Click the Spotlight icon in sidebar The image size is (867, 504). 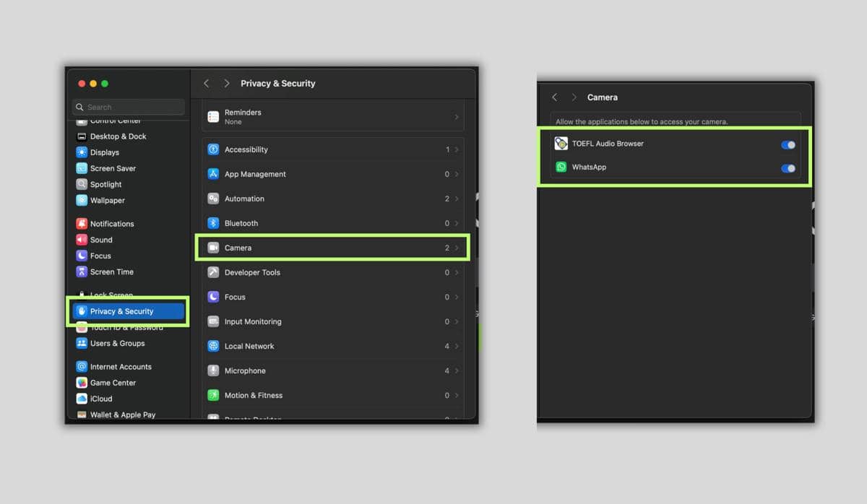[x=82, y=184]
